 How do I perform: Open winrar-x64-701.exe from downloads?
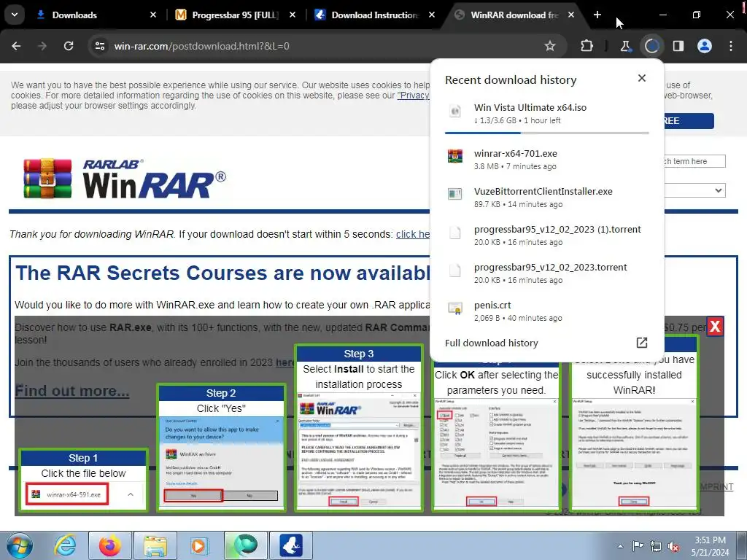coord(547,160)
